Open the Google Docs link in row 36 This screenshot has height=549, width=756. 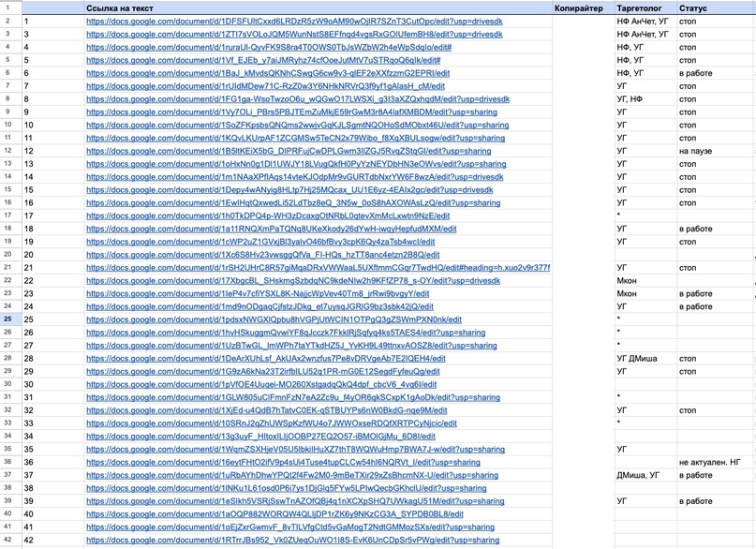(283, 462)
